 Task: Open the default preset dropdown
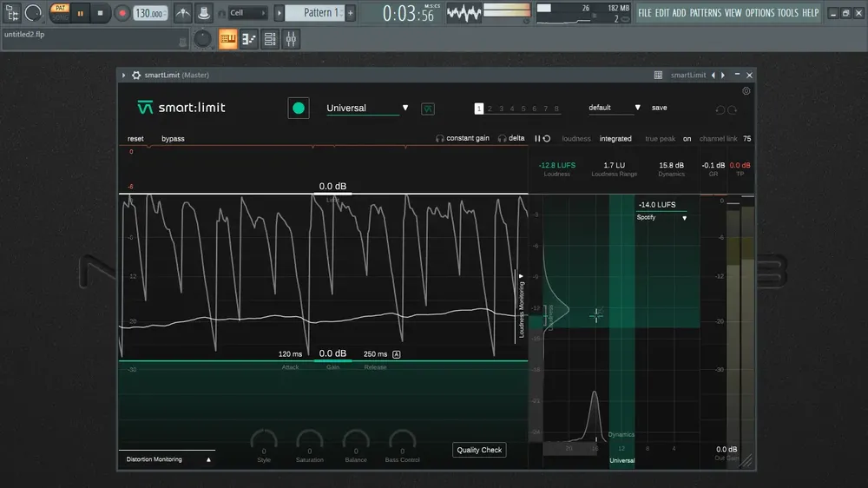(x=614, y=108)
